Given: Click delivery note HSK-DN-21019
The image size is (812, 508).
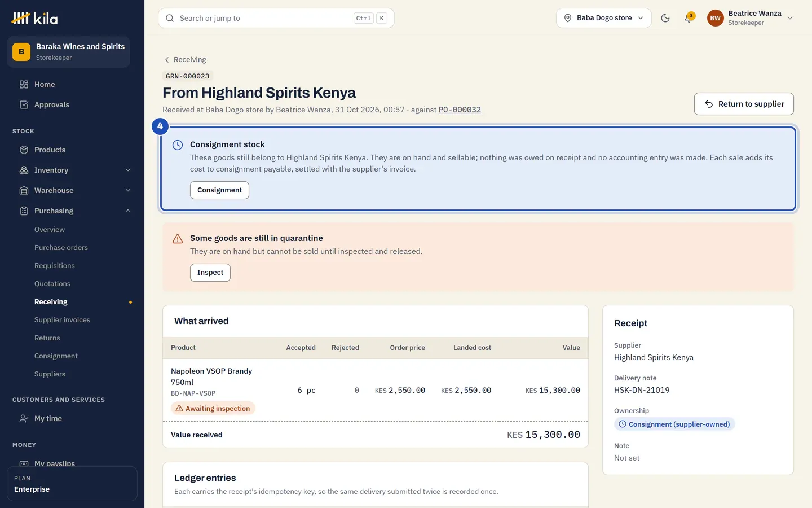Looking at the screenshot, I should [642, 390].
